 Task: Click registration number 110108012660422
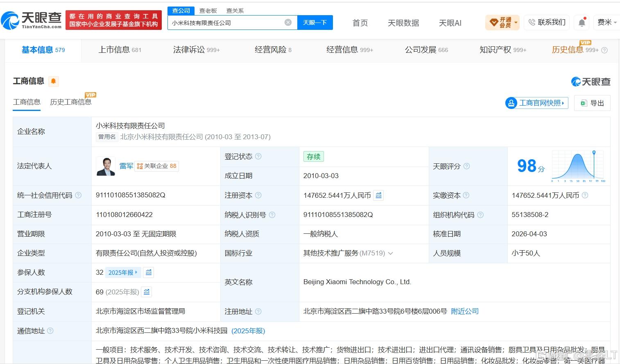tap(124, 215)
